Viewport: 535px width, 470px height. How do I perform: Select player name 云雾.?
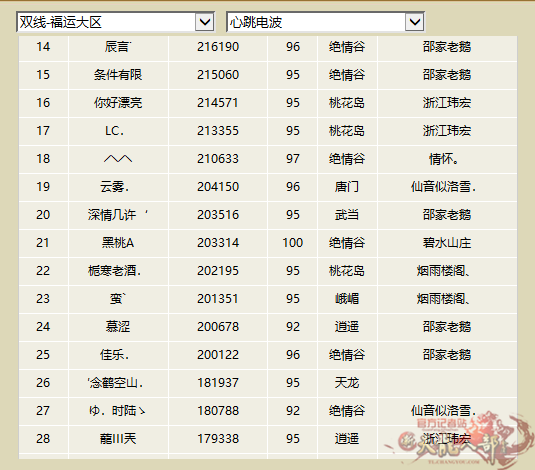[x=115, y=187]
